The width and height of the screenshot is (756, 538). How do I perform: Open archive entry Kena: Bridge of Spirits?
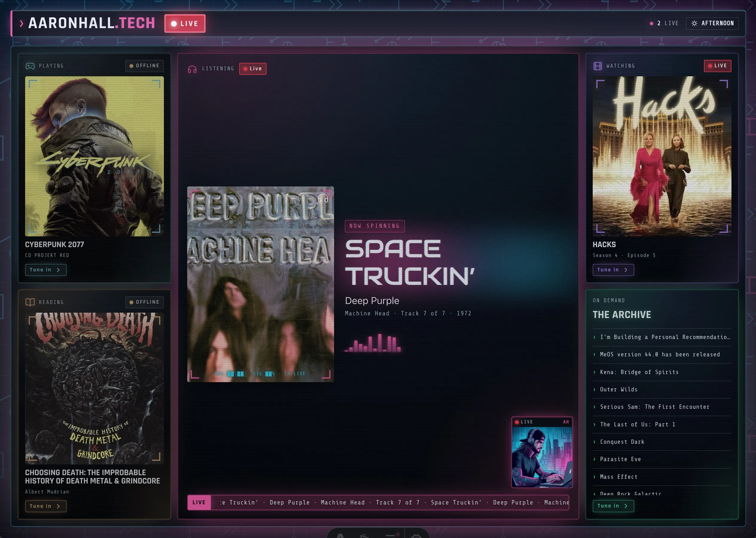click(662, 372)
